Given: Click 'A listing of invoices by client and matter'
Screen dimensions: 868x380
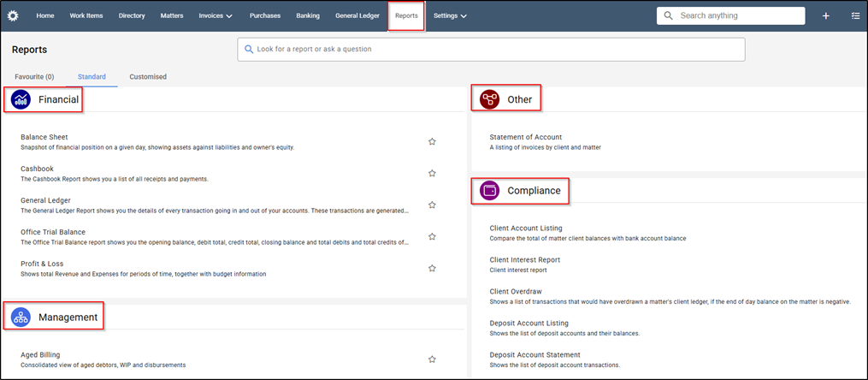Looking at the screenshot, I should tap(546, 147).
